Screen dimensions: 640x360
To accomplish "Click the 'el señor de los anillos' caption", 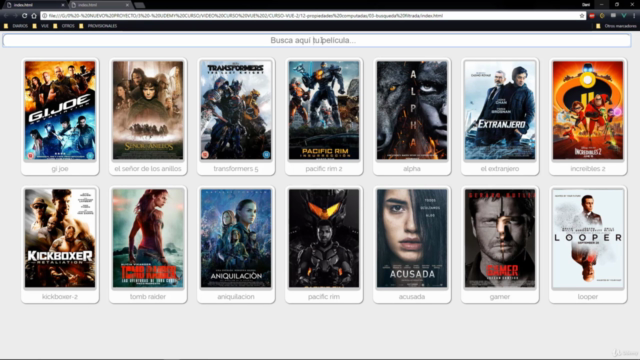I will tap(148, 169).
